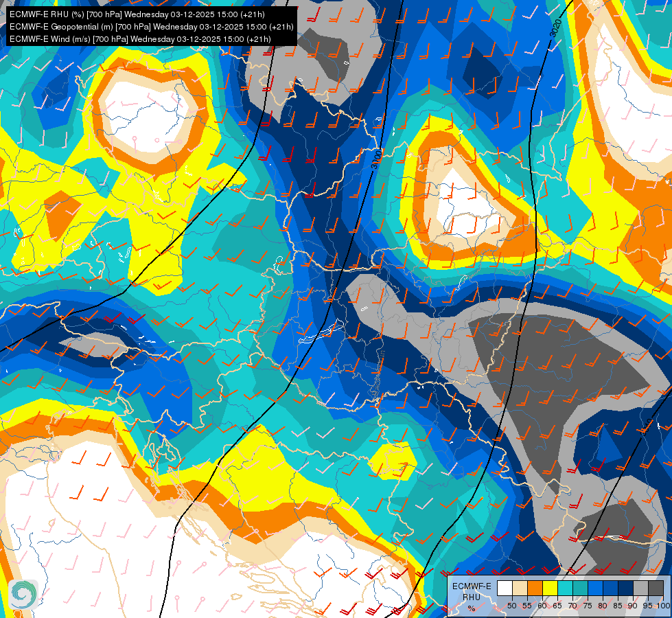672x618 pixels.
Task: Click the light gray legend swatch between 90 and 95
Action: 640,588
